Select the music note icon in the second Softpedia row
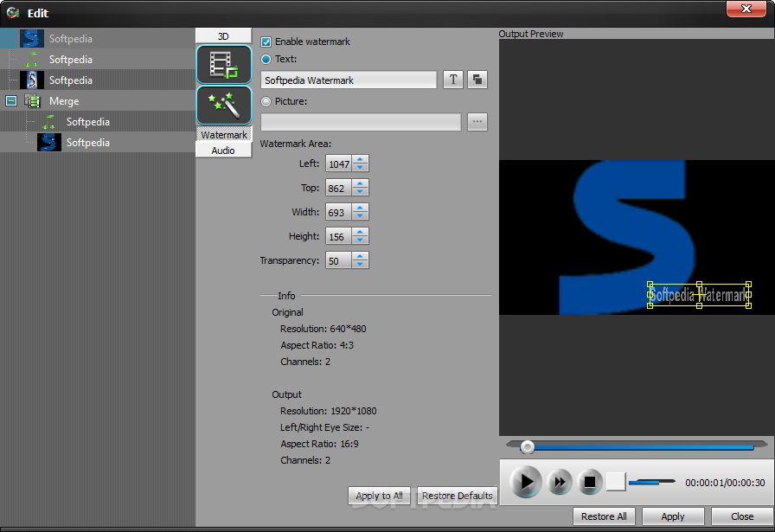Screen dimensions: 775x532 pos(32,60)
